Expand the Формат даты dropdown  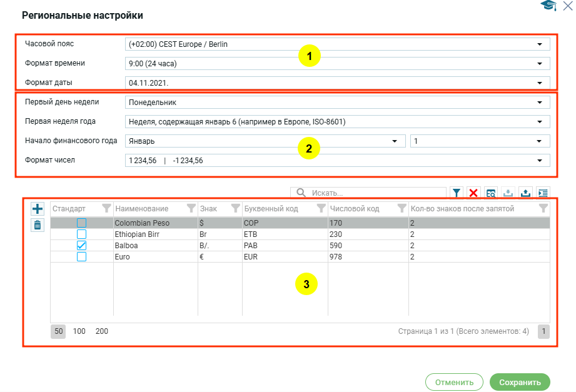pyautogui.click(x=338, y=83)
